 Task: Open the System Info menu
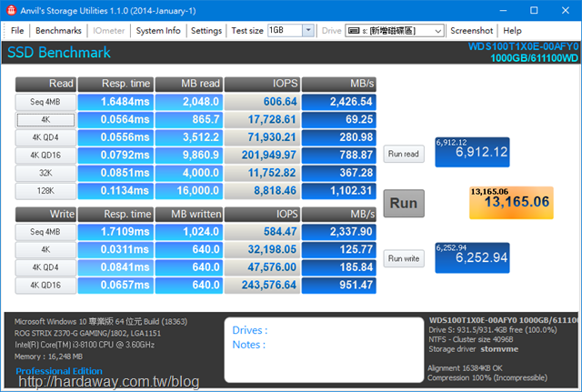[x=158, y=31]
